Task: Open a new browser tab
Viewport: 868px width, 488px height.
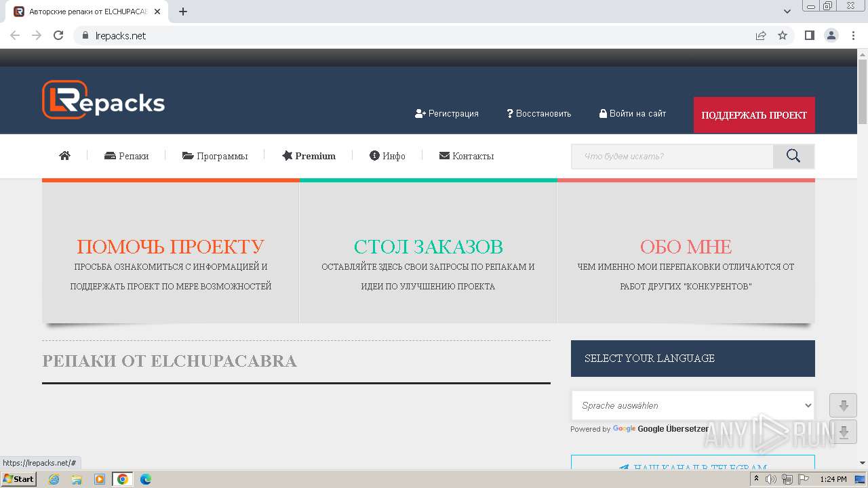Action: tap(183, 12)
